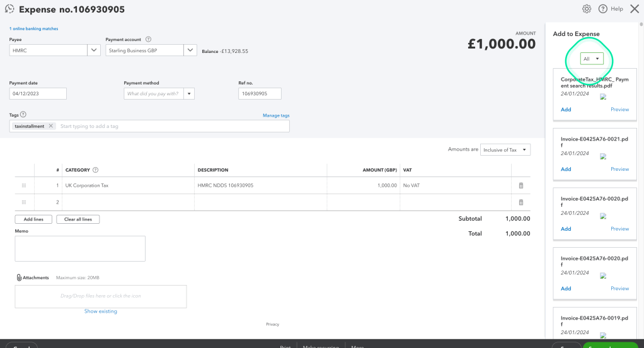Click the Attachments paperclip icon
644x348 pixels.
pyautogui.click(x=19, y=278)
